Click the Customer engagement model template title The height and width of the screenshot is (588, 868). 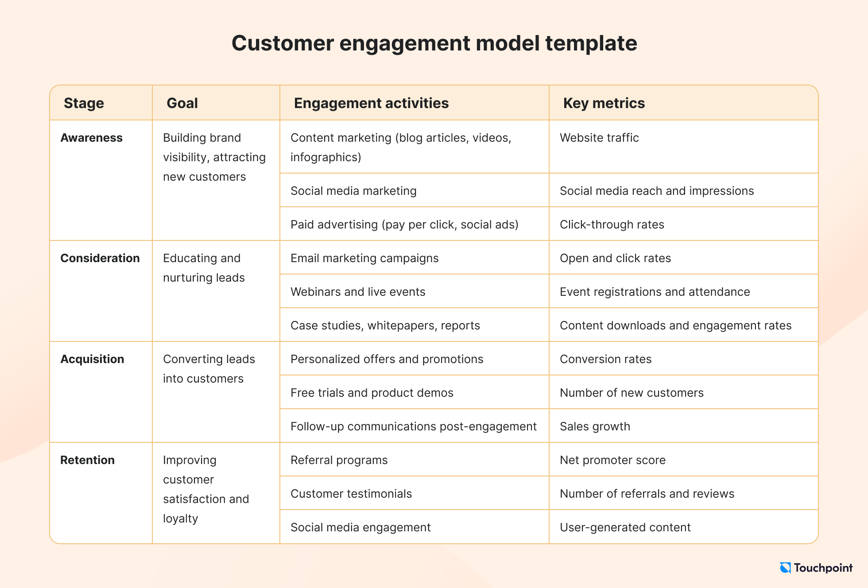tap(433, 37)
